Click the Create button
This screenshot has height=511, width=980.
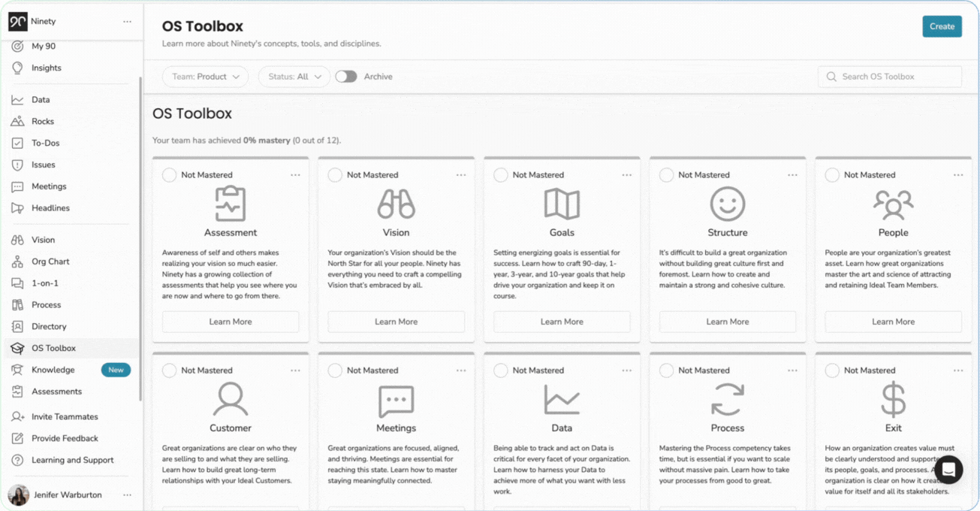[942, 26]
